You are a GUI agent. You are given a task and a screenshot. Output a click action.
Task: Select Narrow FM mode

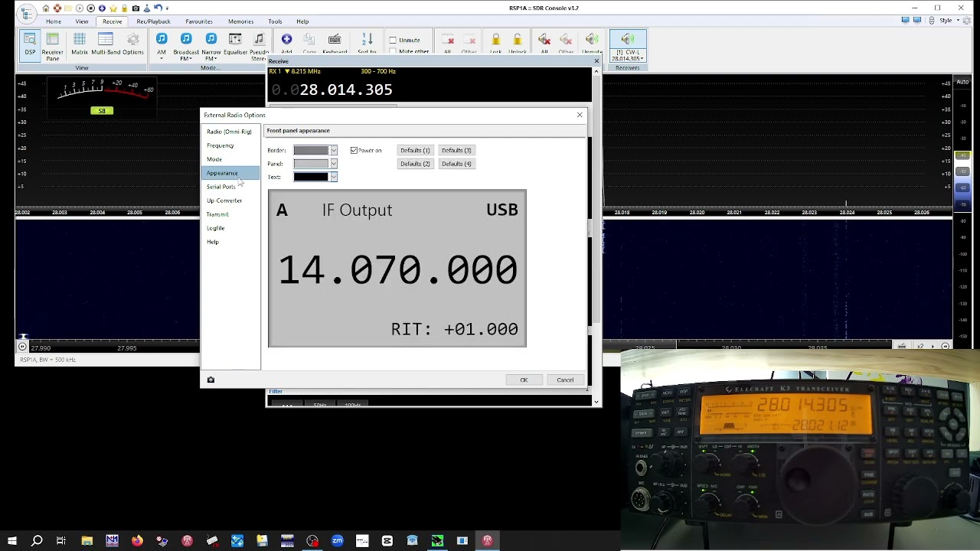(x=211, y=46)
